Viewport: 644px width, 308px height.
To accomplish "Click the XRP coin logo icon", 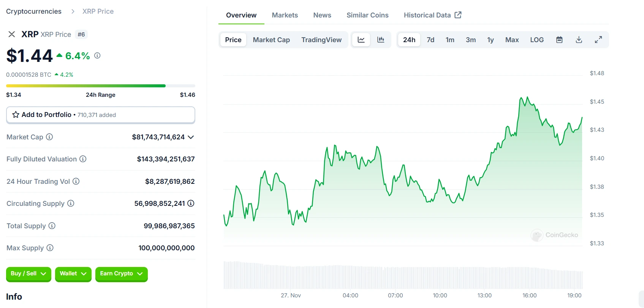I will point(12,34).
